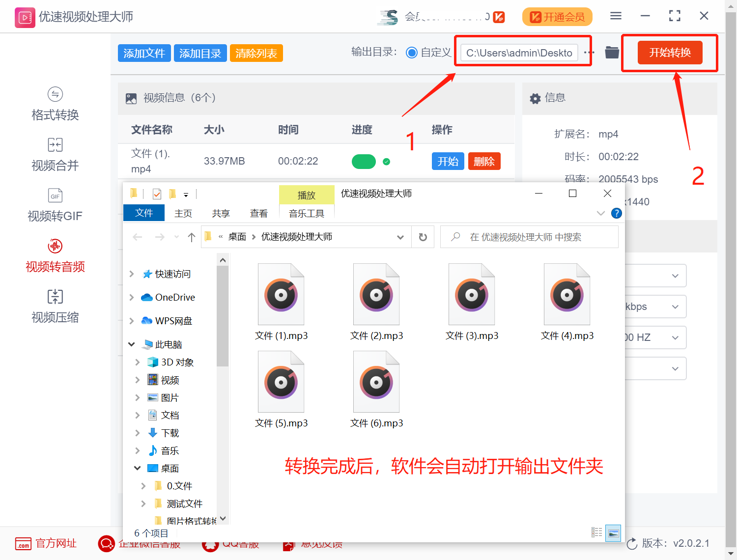Collapse the 此电脑 tree node
Screen dimensions: 737x560
(x=132, y=344)
